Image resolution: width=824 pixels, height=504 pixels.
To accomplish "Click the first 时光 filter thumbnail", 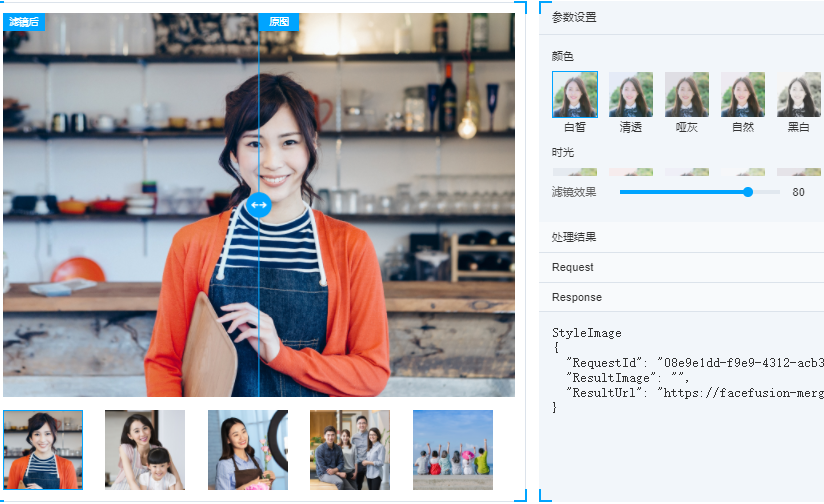I will 575,172.
